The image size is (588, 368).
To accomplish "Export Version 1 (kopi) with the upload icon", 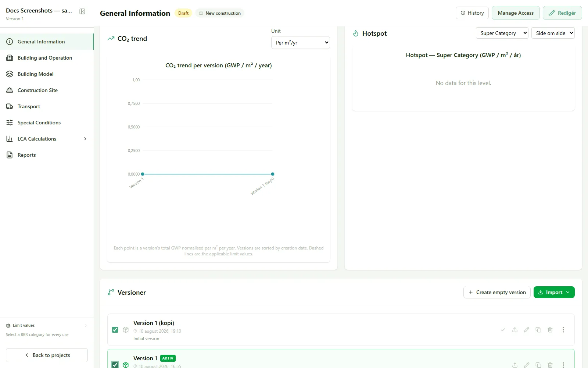I will [515, 330].
